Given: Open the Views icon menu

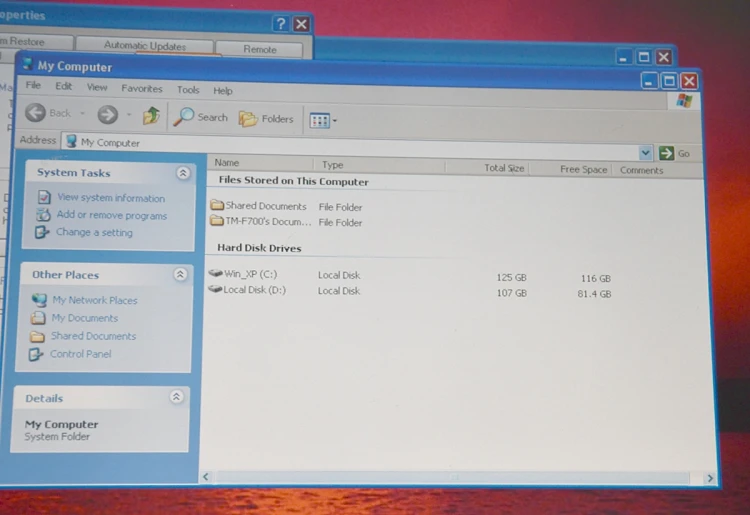Looking at the screenshot, I should (323, 121).
